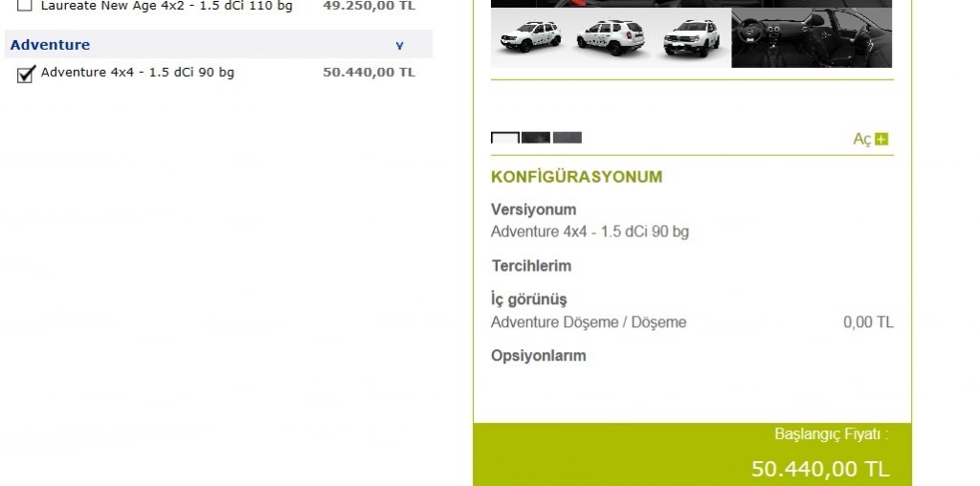This screenshot has width=980, height=486.
Task: Show the rear view of the white Duster
Action: click(610, 36)
